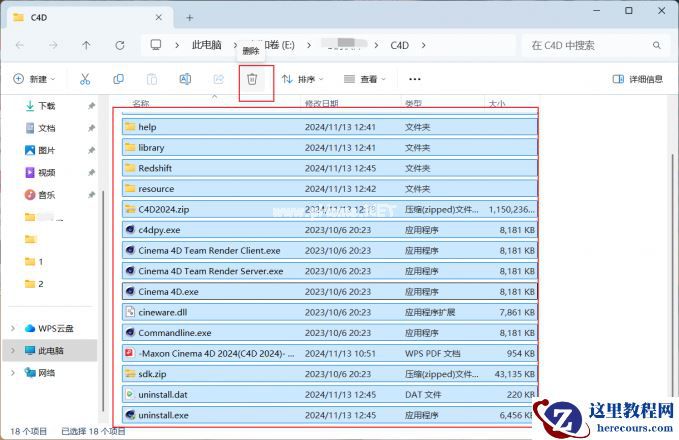Click the C4D2024.zip archive icon
Screen dimensions: 679x440
click(x=130, y=209)
